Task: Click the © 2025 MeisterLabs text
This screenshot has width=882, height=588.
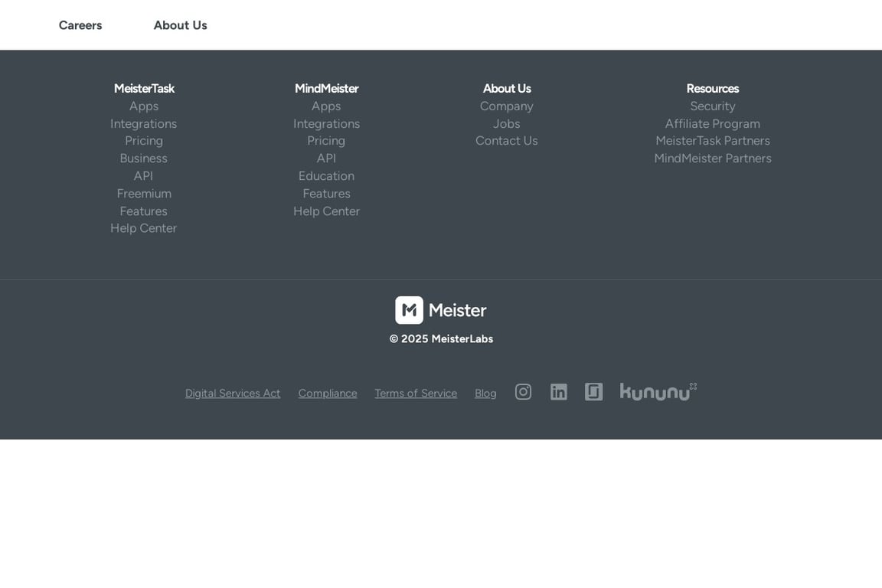Action: [x=441, y=338]
